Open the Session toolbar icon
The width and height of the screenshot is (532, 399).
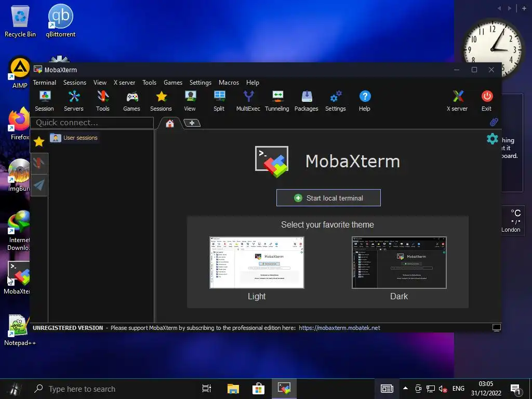45,101
